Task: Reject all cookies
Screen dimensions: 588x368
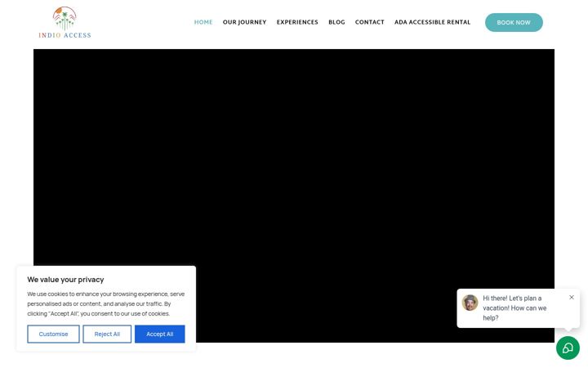Action: pos(107,334)
